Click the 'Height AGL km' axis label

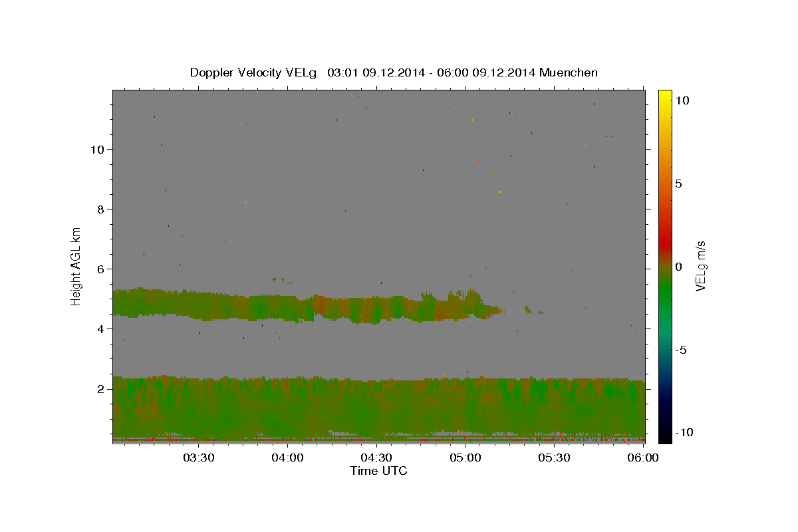[76, 265]
